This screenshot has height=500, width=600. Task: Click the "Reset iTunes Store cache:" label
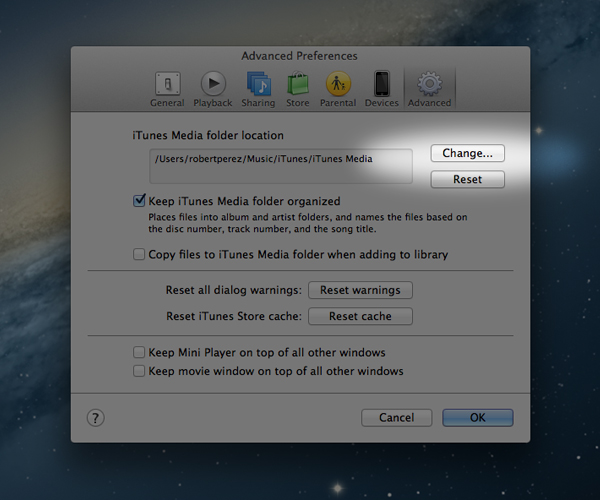pos(234,316)
